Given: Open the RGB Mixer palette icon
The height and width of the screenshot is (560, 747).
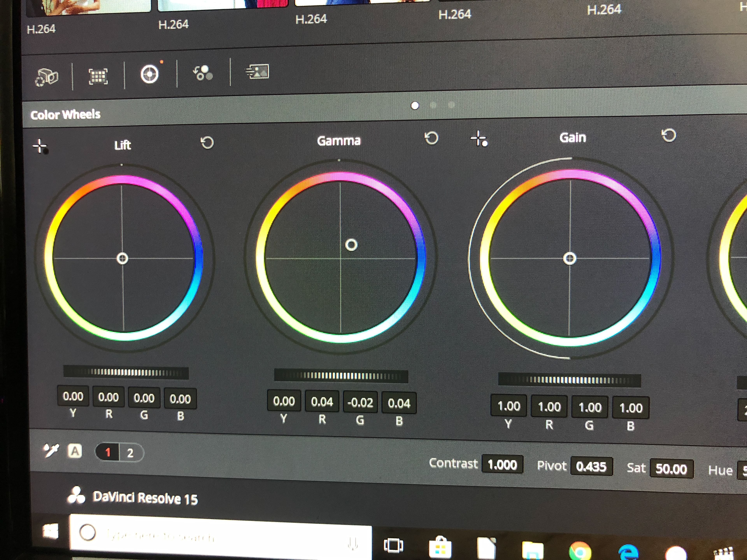Looking at the screenshot, I should (203, 73).
